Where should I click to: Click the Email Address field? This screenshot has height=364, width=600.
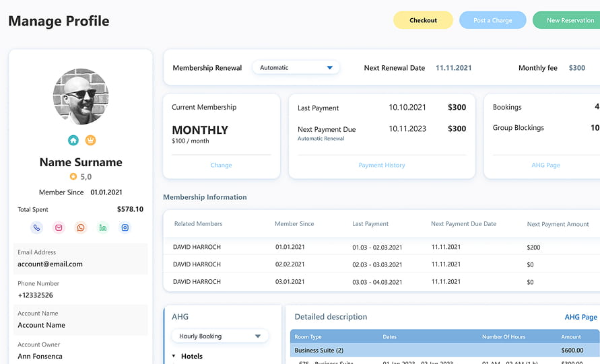81,259
